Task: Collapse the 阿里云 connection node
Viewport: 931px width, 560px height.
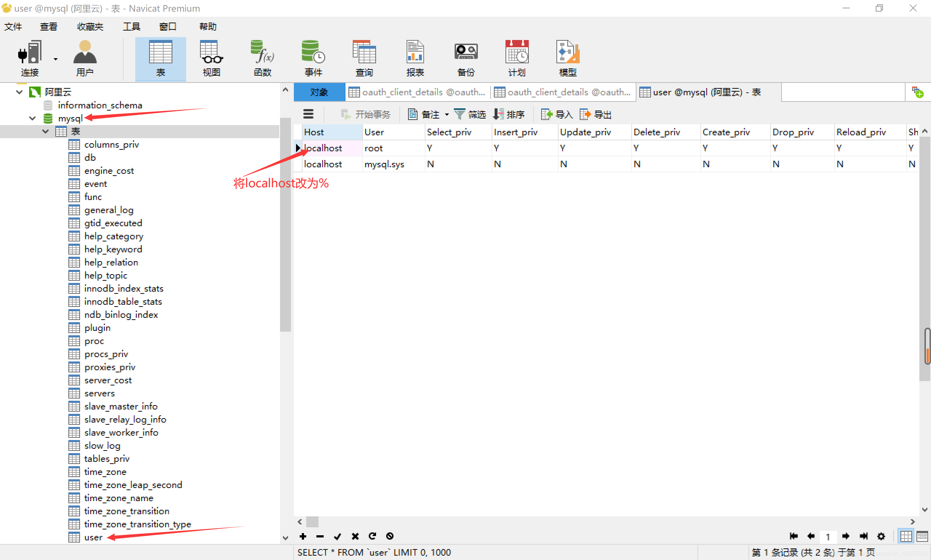Action: [19, 92]
